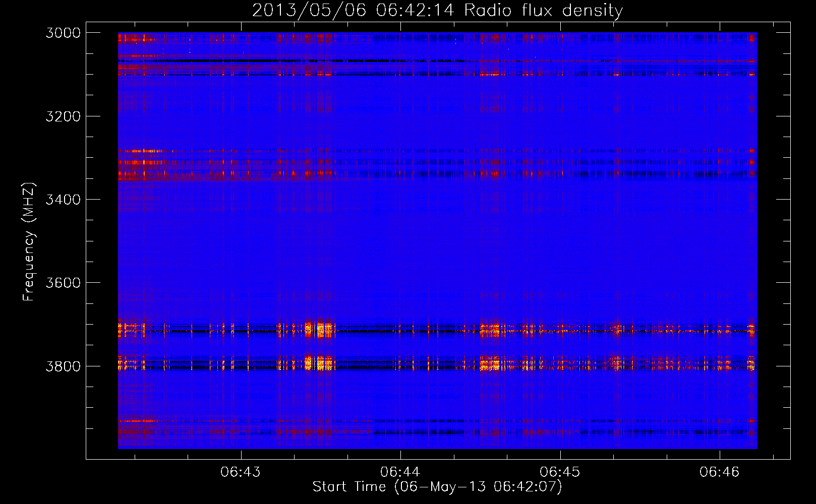
Task: Click the '3600' frequency axis label
Action: pyautogui.click(x=63, y=283)
